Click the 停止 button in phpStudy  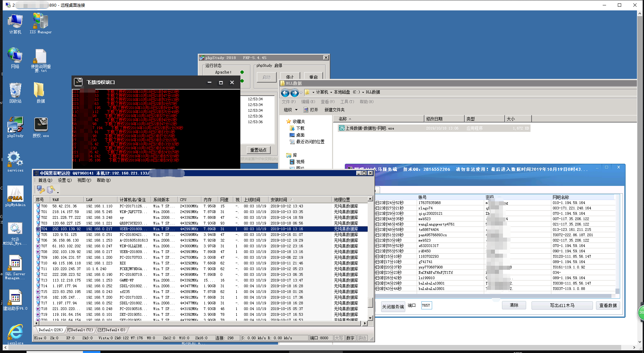290,77
